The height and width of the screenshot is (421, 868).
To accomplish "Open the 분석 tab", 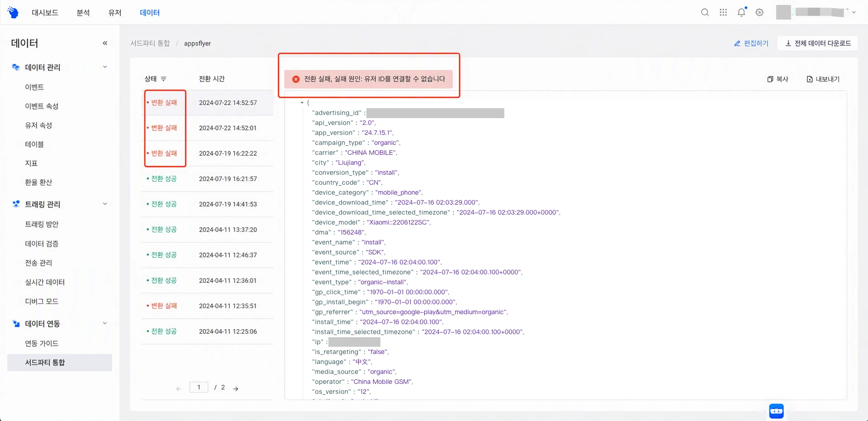I will 83,13.
